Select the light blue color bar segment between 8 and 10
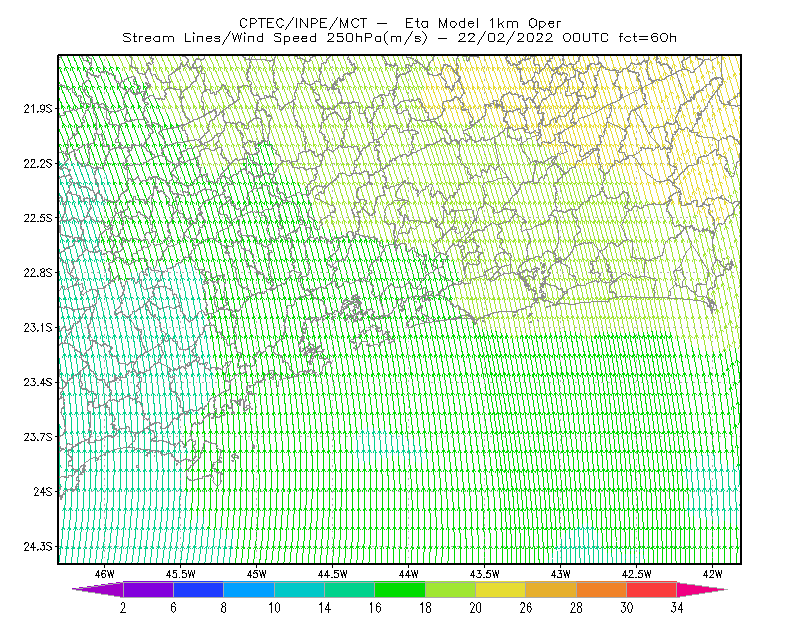Viewport: 800px width, 618px height. (x=249, y=589)
